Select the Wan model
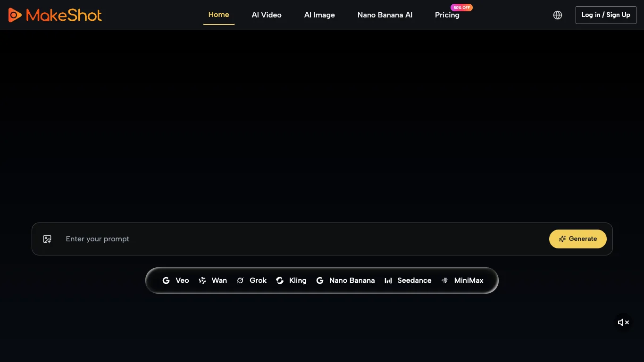 [213, 280]
